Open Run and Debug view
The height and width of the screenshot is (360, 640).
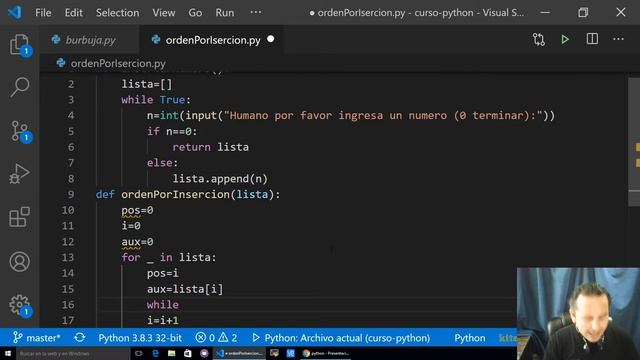point(19,174)
